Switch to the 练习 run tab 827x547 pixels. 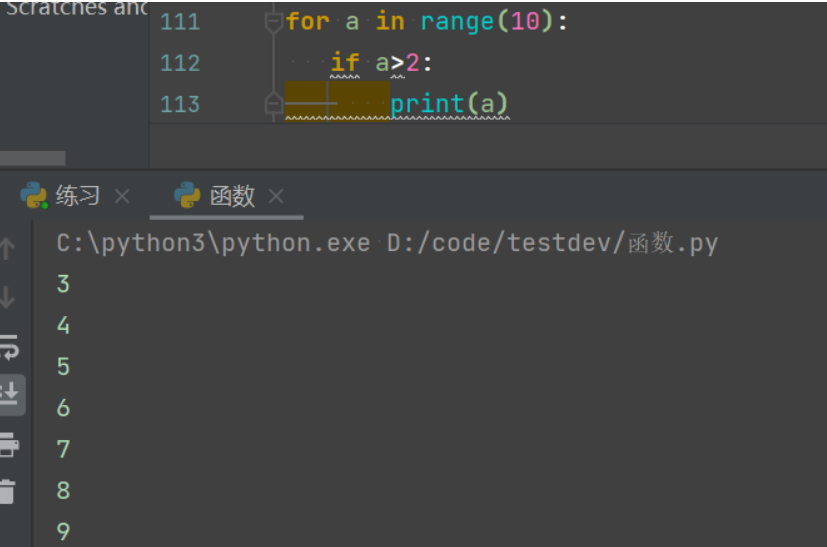77,196
